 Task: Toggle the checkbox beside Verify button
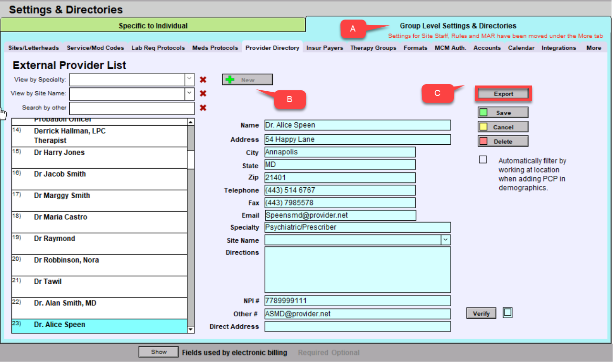(507, 313)
